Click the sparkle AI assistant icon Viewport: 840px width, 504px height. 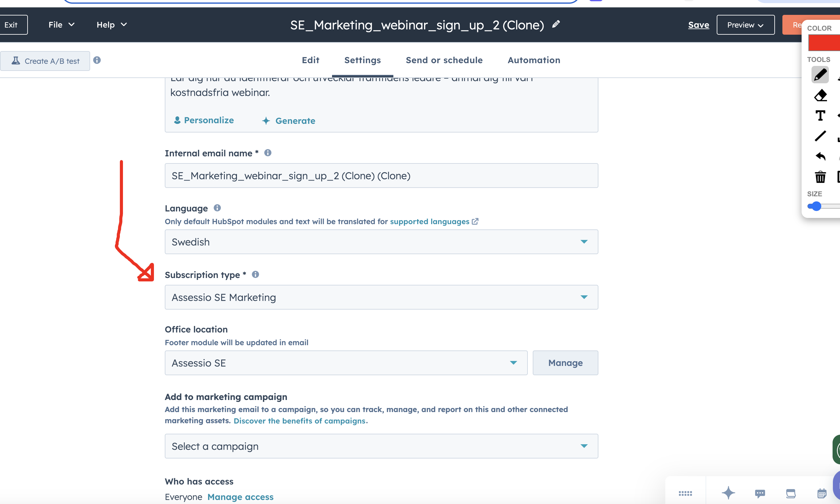(x=728, y=493)
